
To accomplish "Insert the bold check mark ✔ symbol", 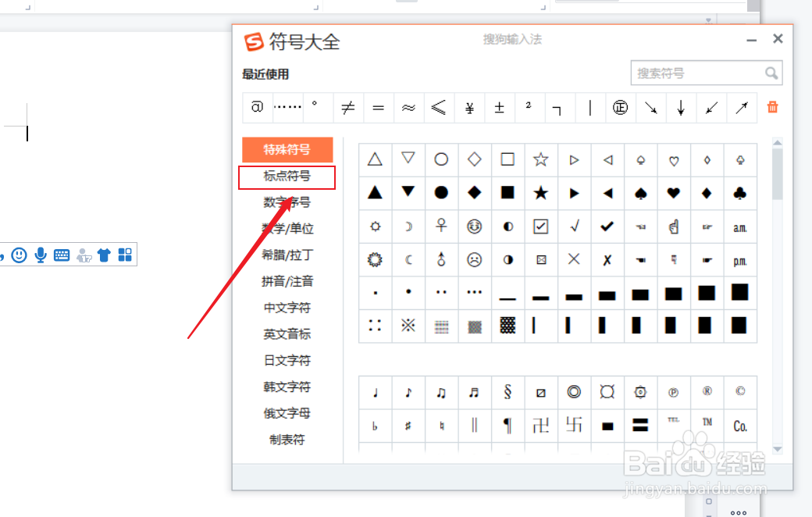I will [607, 226].
